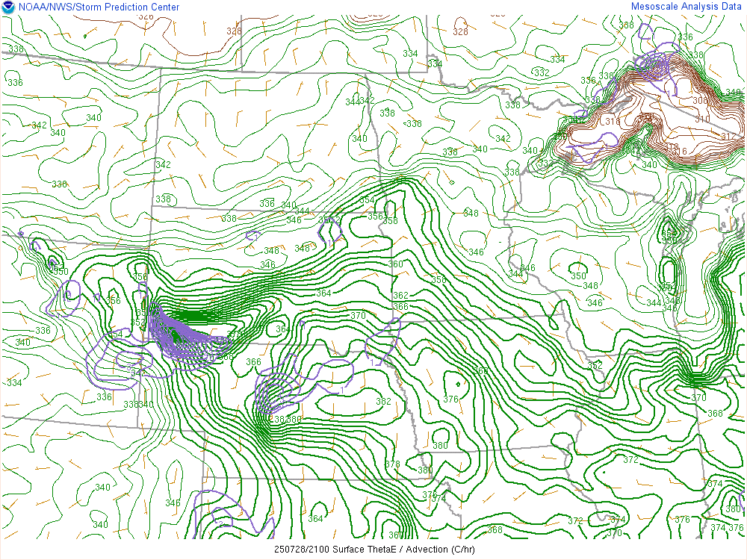
Task: Click the 368 label right of the 382 maximum
Action: tap(481, 371)
